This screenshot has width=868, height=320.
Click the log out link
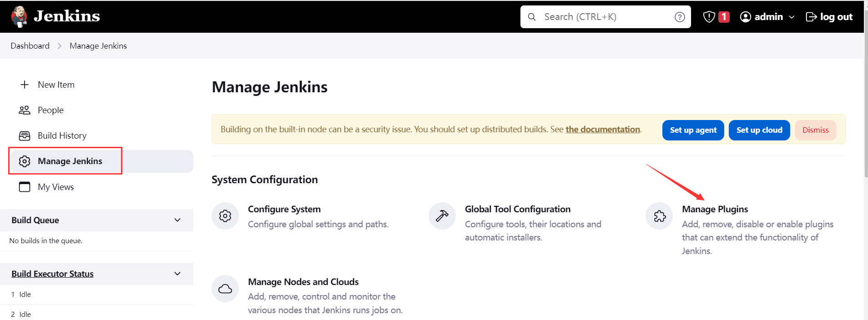(836, 17)
